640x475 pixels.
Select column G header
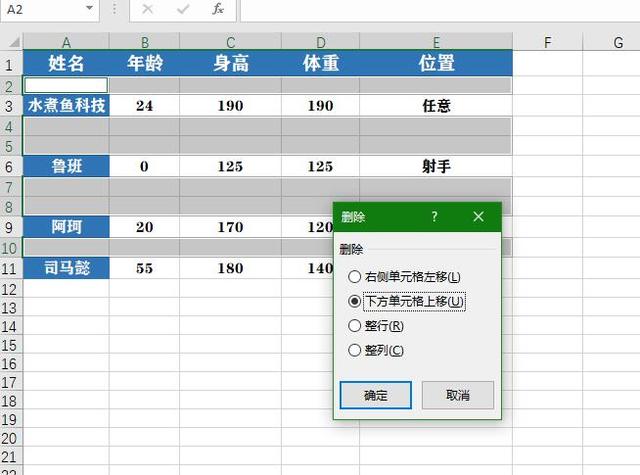pos(611,42)
